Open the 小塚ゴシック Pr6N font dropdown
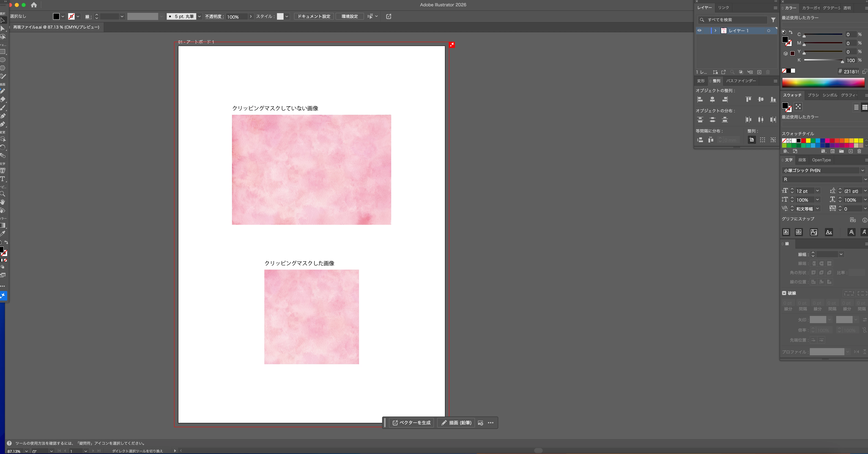The width and height of the screenshot is (868, 454). pyautogui.click(x=862, y=170)
